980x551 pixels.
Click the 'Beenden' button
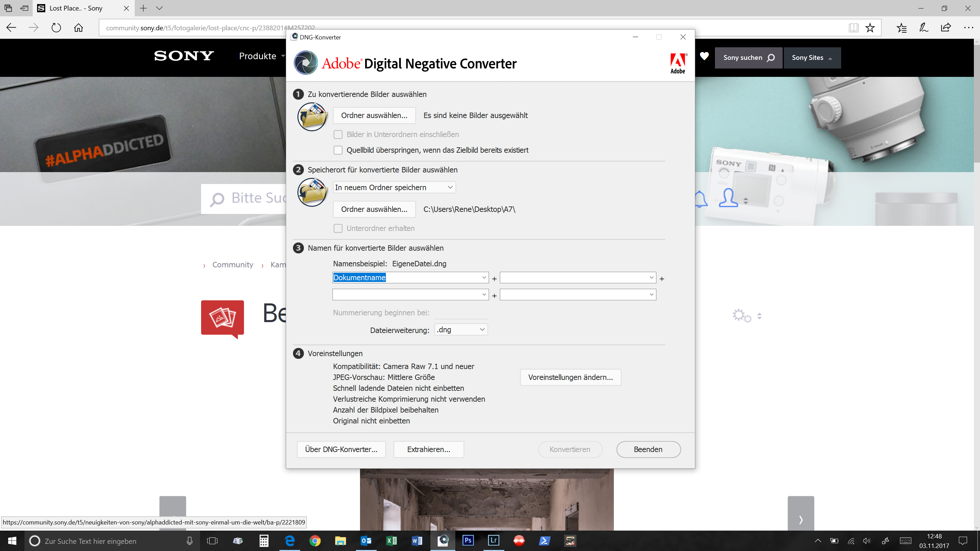click(648, 449)
